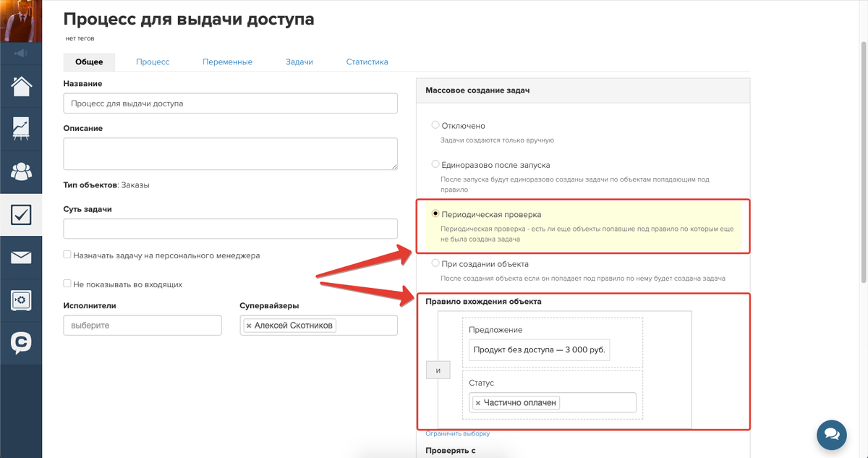Open the users group icon in sidebar
The image size is (868, 458).
coord(21,171)
